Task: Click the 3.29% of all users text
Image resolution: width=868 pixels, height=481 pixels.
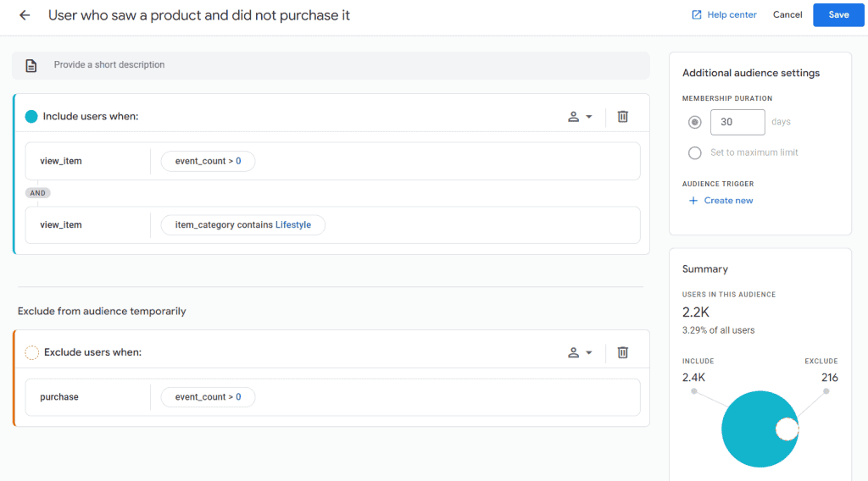Action: click(719, 330)
